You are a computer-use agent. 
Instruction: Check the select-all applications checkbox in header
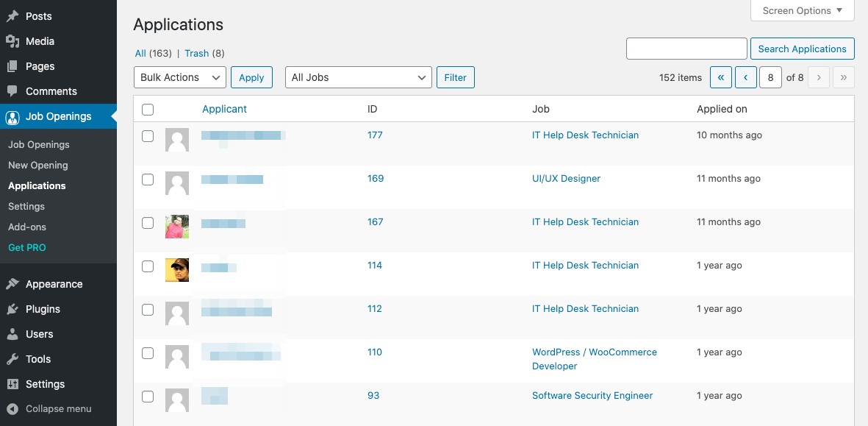click(148, 110)
